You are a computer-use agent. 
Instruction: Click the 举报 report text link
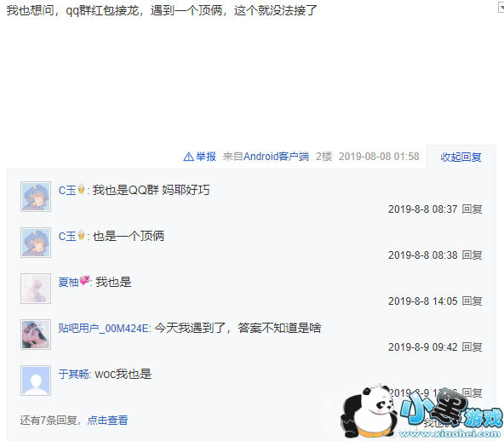click(206, 157)
